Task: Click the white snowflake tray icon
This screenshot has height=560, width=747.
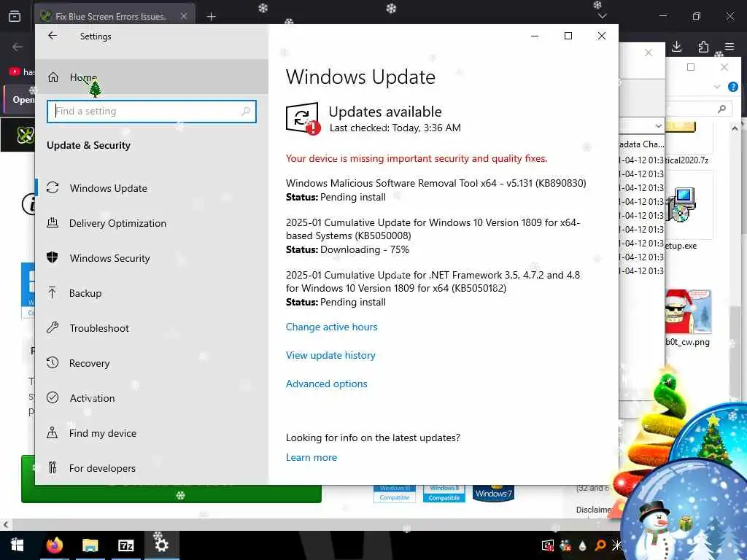Action: click(617, 545)
